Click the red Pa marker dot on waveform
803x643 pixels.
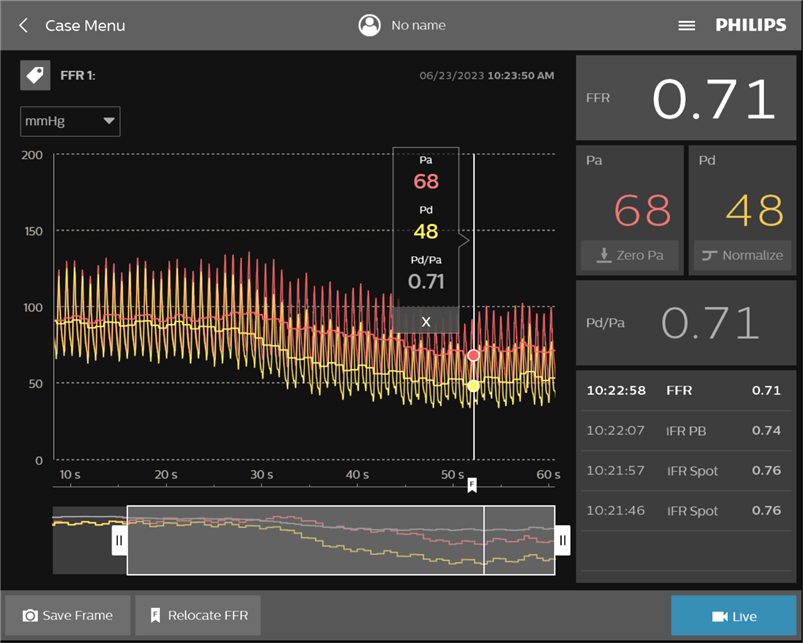(x=474, y=355)
